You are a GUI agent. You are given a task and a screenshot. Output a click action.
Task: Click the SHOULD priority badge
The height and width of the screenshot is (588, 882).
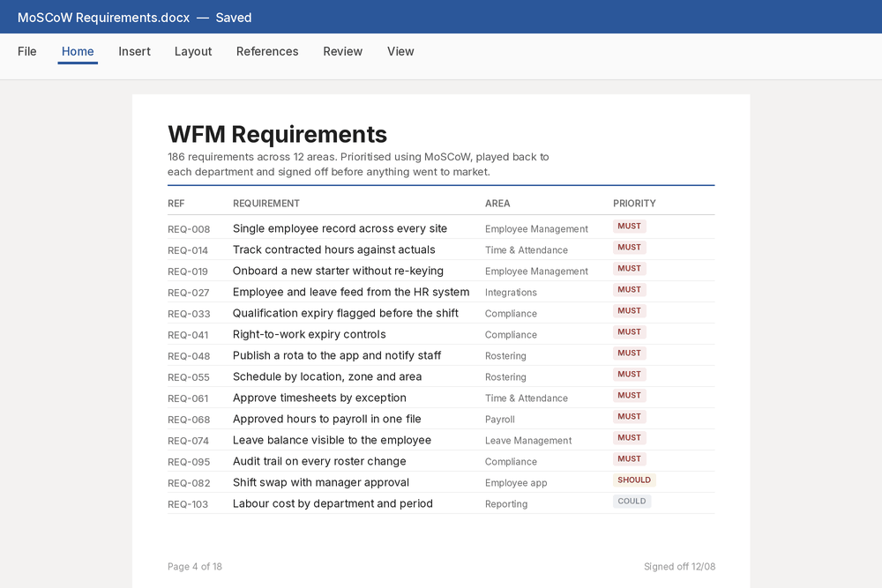tap(634, 480)
